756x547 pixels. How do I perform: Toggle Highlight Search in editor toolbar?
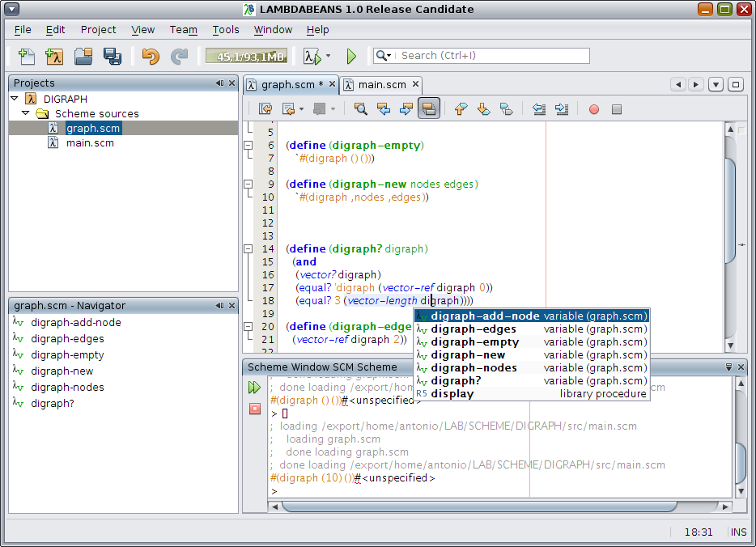point(429,109)
